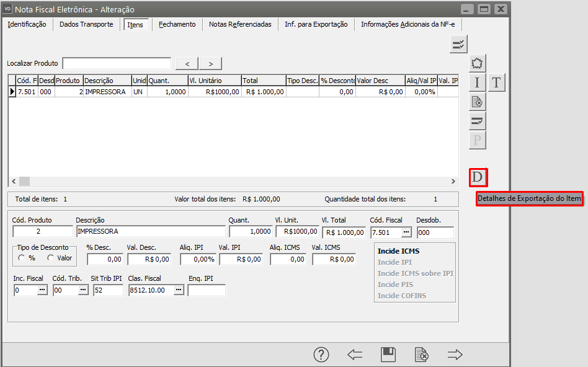Open the Clas. Fiscal lookup button

tap(178, 290)
